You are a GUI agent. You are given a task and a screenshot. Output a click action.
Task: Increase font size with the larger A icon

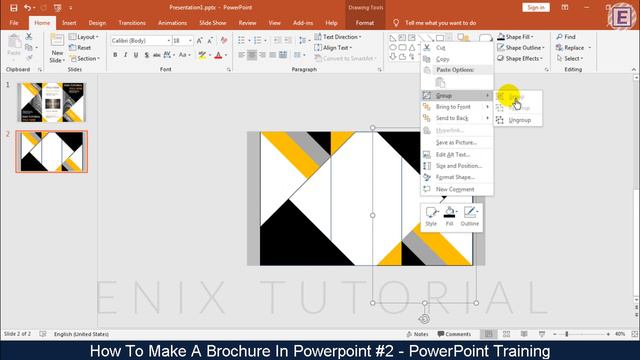coord(200,41)
